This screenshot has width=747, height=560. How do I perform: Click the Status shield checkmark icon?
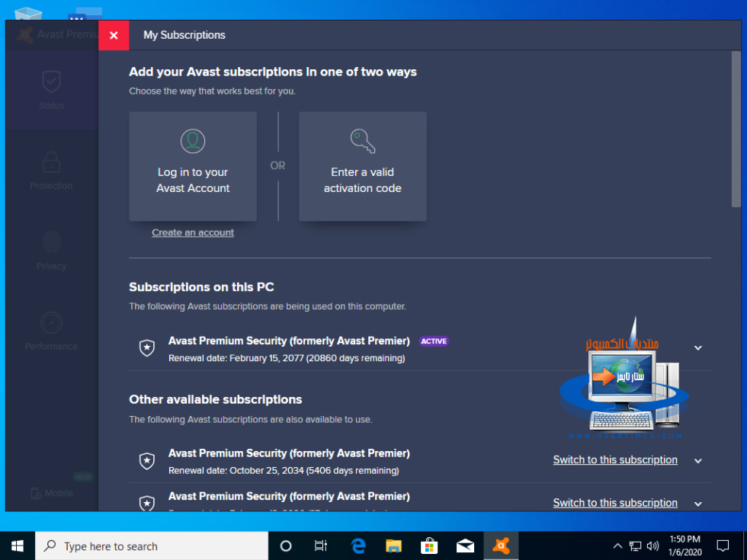(x=52, y=82)
